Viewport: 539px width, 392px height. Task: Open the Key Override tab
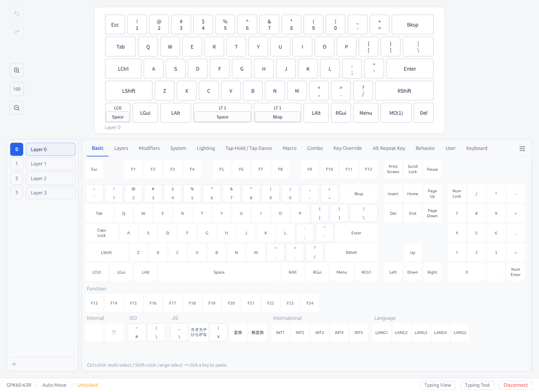click(x=347, y=148)
